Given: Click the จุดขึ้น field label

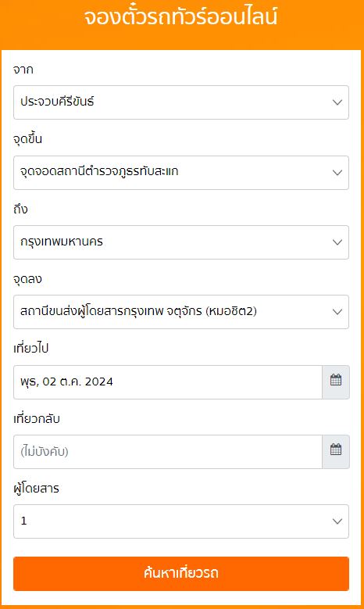Looking at the screenshot, I should point(27,139).
